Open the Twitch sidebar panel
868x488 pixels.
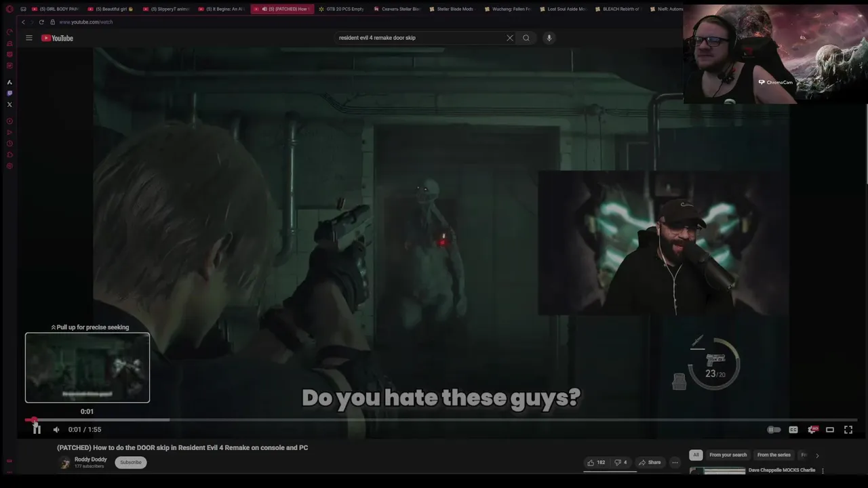tap(9, 93)
